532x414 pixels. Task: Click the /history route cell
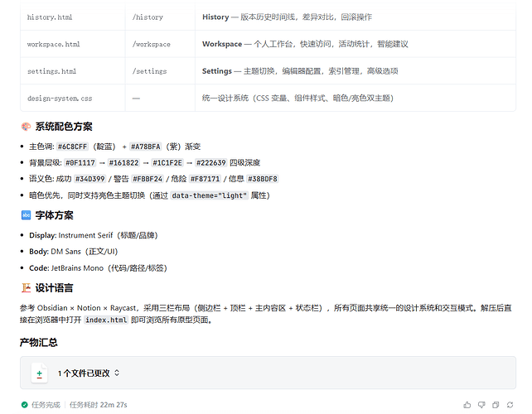(x=160, y=17)
